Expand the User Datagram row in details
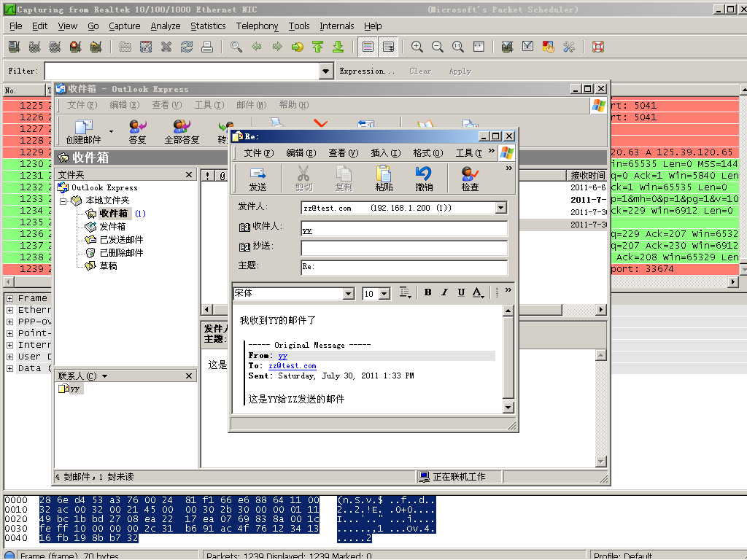This screenshot has height=560, width=747. [x=9, y=357]
